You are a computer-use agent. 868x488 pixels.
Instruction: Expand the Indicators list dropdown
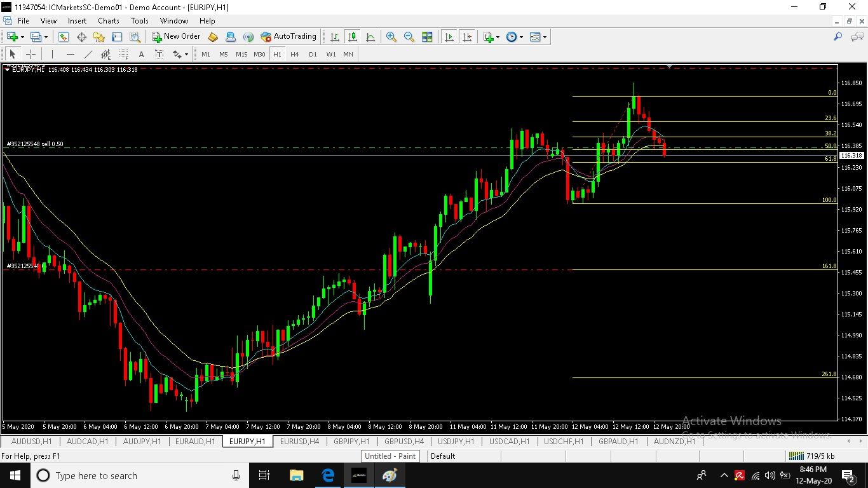498,37
